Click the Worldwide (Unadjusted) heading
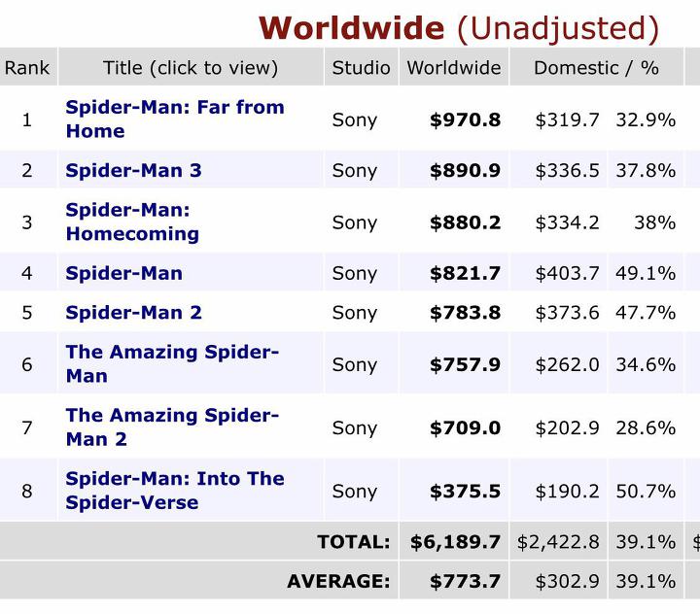 (458, 27)
